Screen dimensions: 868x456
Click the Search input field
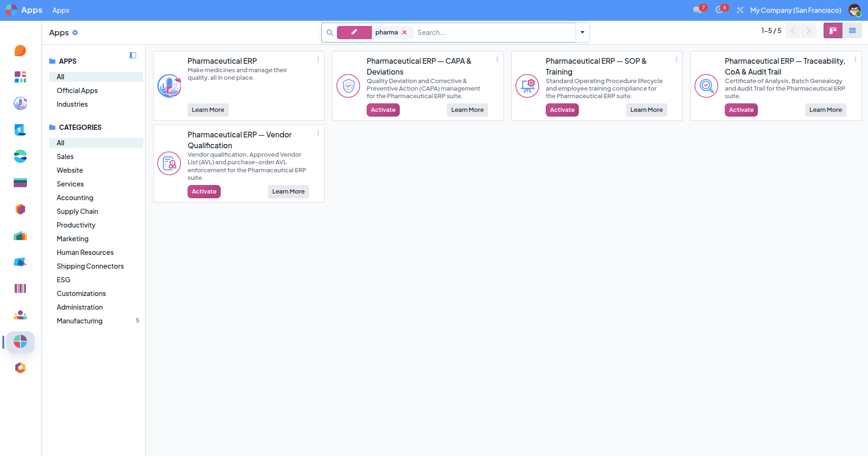point(494,33)
